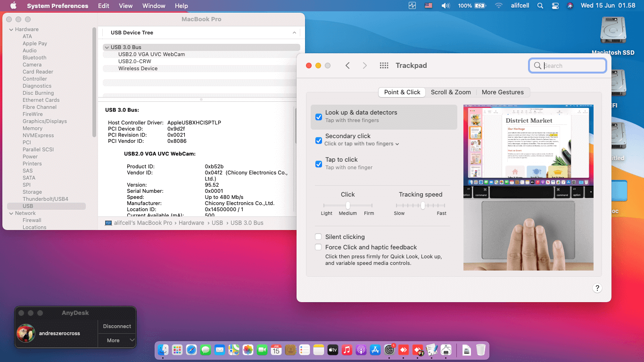Enable Silent clicking
644x362 pixels.
click(x=318, y=237)
